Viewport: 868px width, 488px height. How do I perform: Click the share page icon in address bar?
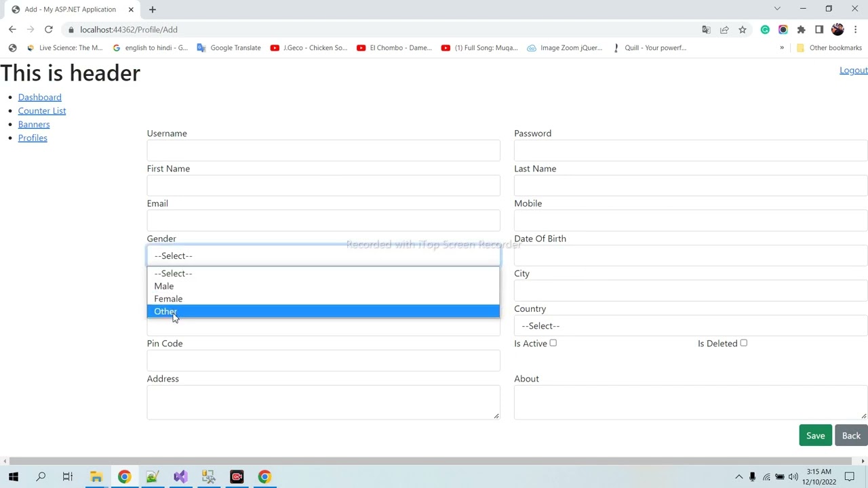[x=724, y=30]
